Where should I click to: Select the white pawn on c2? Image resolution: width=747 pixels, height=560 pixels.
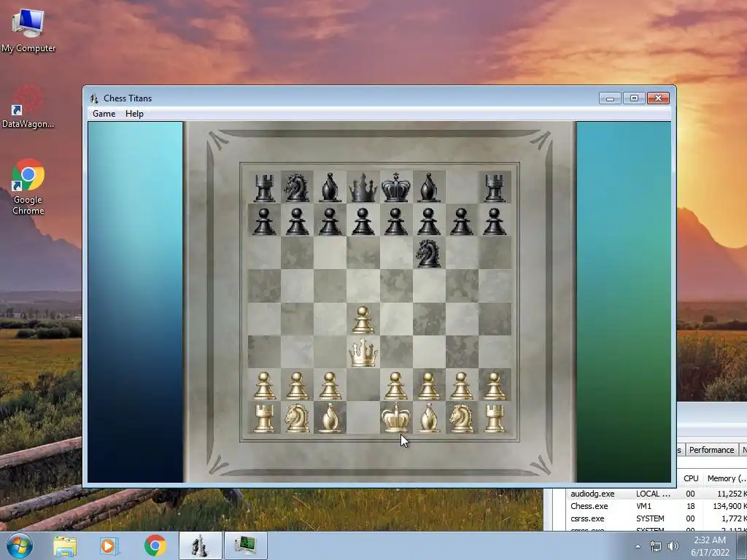pos(330,385)
